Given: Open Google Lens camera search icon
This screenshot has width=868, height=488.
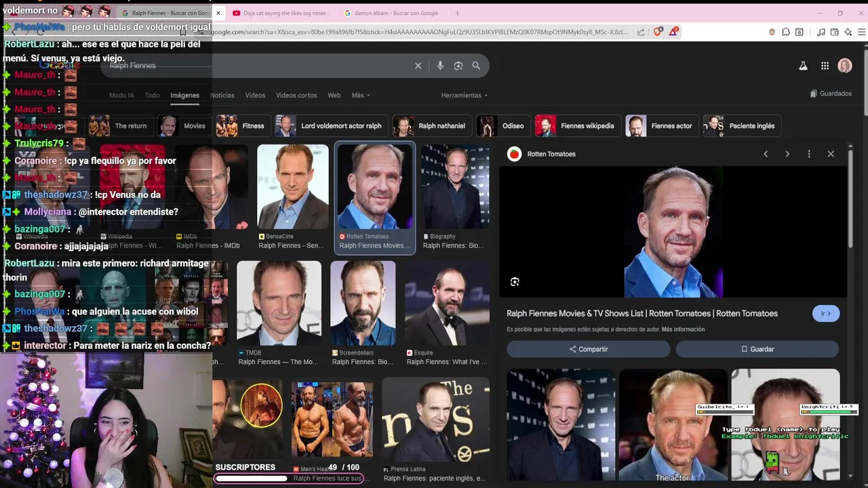Looking at the screenshot, I should pyautogui.click(x=458, y=66).
